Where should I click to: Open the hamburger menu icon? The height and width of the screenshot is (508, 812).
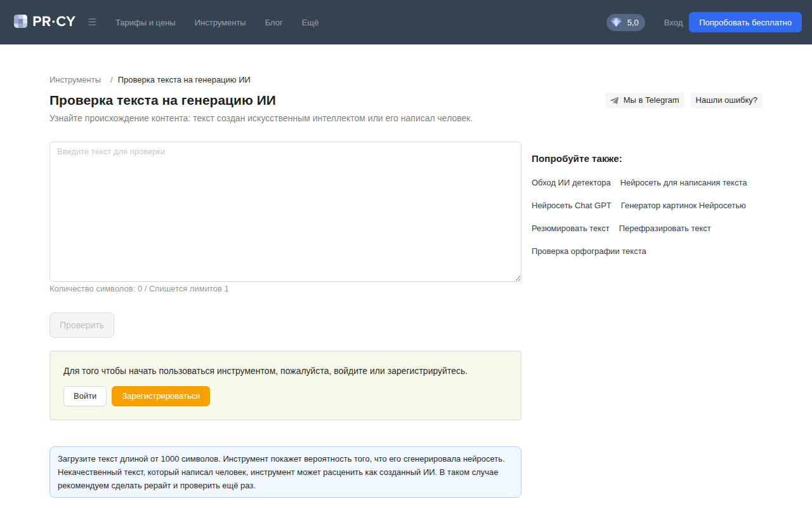pyautogui.click(x=93, y=22)
